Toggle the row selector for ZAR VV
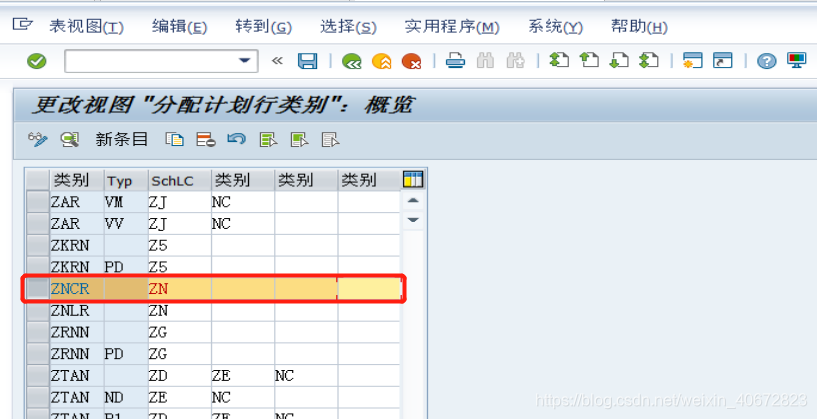The width and height of the screenshot is (817, 419). 38,224
